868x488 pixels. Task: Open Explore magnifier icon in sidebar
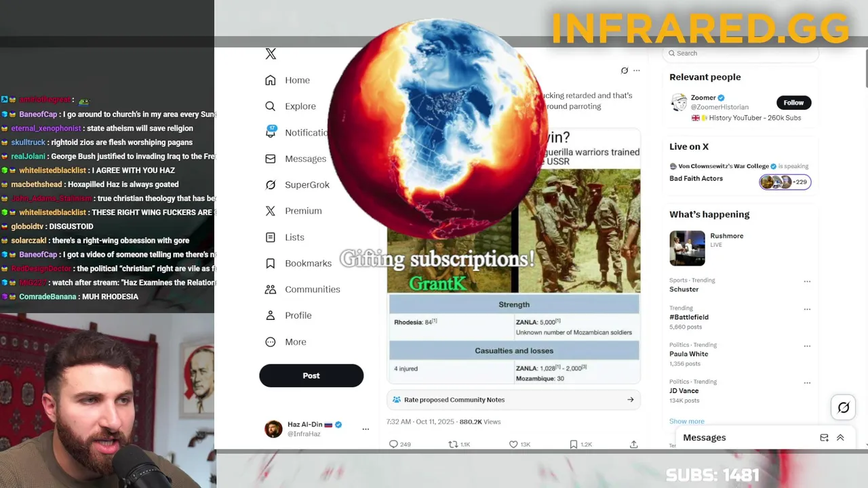coord(271,106)
